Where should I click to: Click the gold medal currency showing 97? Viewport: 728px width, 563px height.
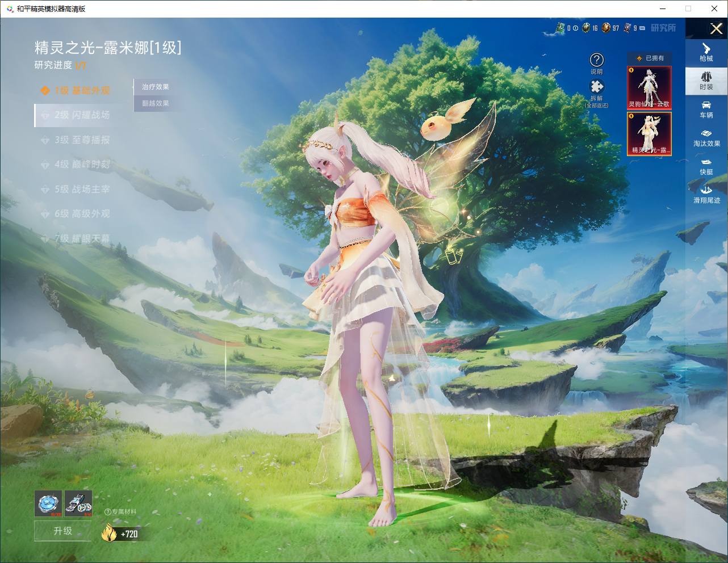coord(606,28)
